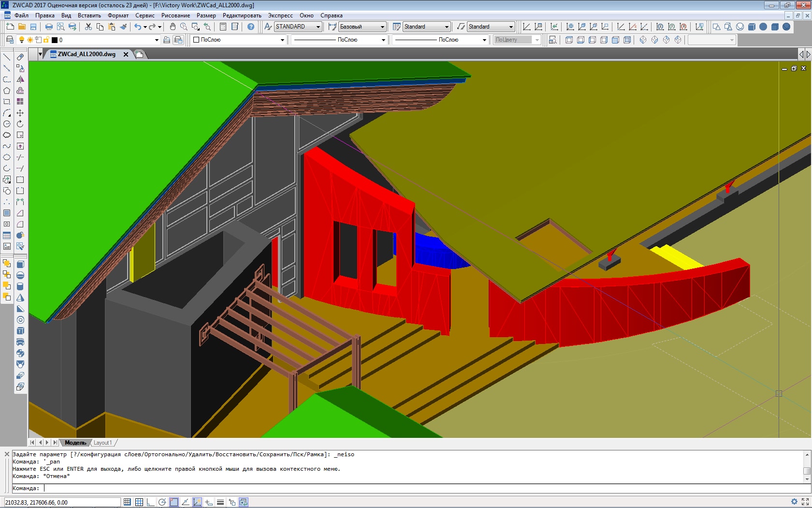The height and width of the screenshot is (508, 812).
Task: Toggle Ortho mode in status bar
Action: tap(150, 502)
